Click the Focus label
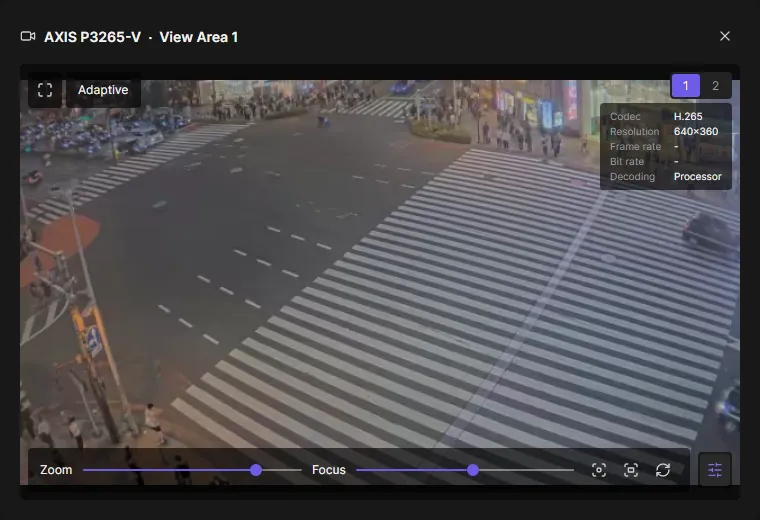 tap(329, 470)
